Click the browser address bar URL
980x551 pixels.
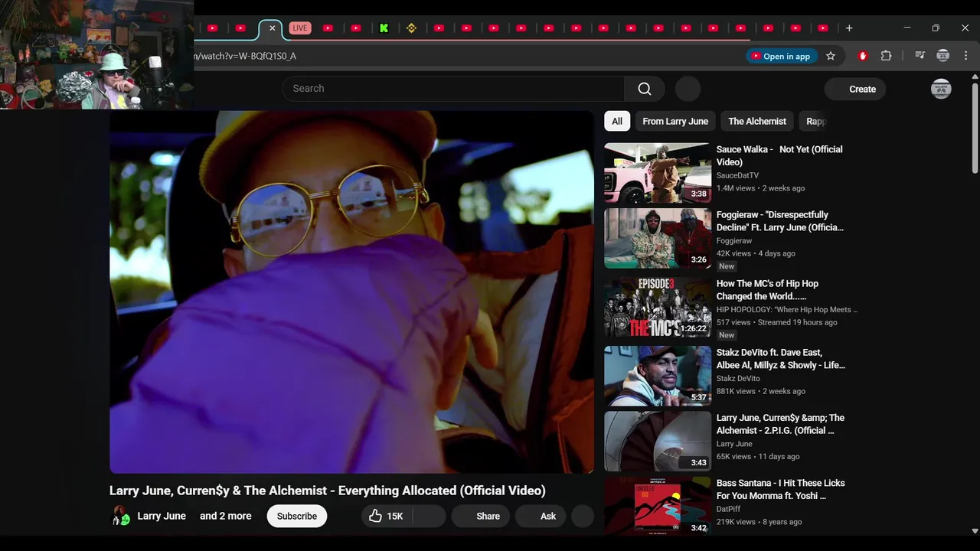point(245,56)
